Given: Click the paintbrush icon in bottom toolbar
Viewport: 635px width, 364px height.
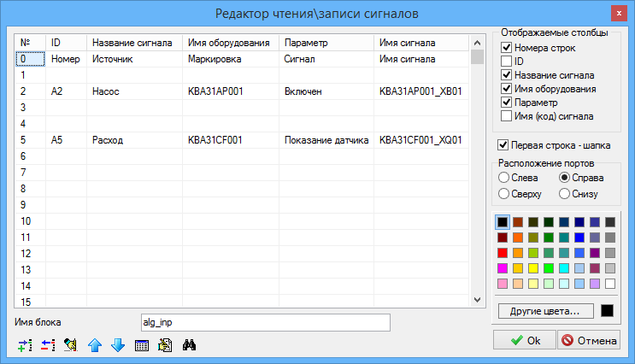Looking at the screenshot, I should 71,345.
